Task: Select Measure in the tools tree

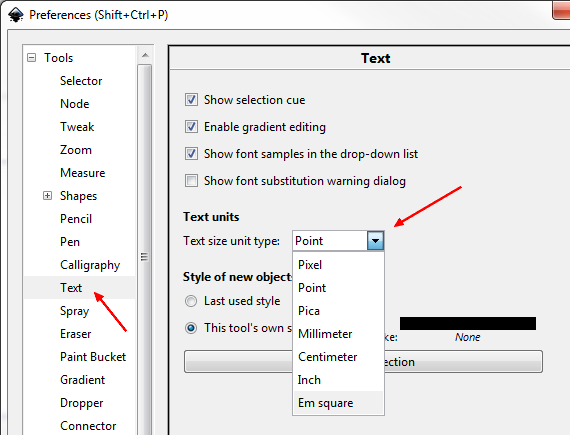Action: (x=83, y=173)
